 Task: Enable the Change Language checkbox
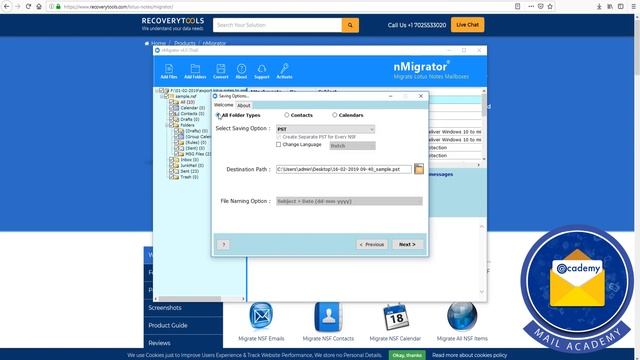pos(278,144)
